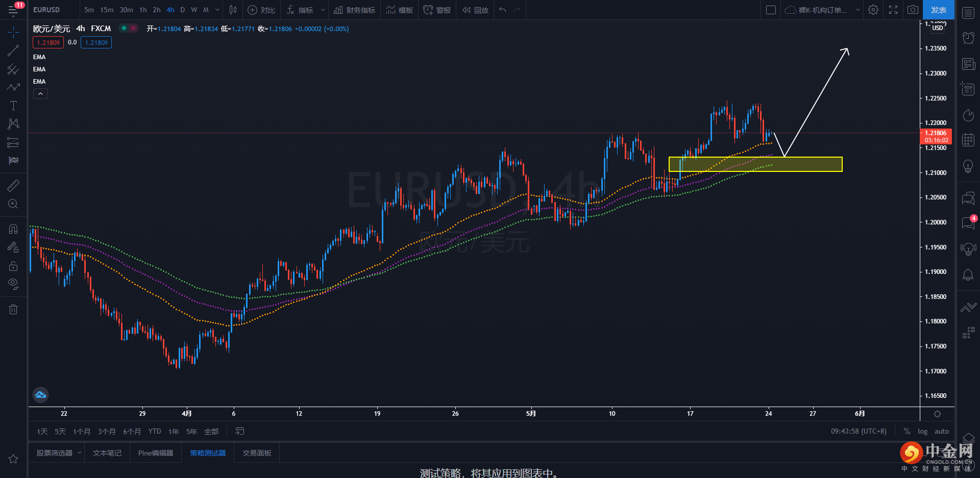Hide all drawings with eye icon

13,284
